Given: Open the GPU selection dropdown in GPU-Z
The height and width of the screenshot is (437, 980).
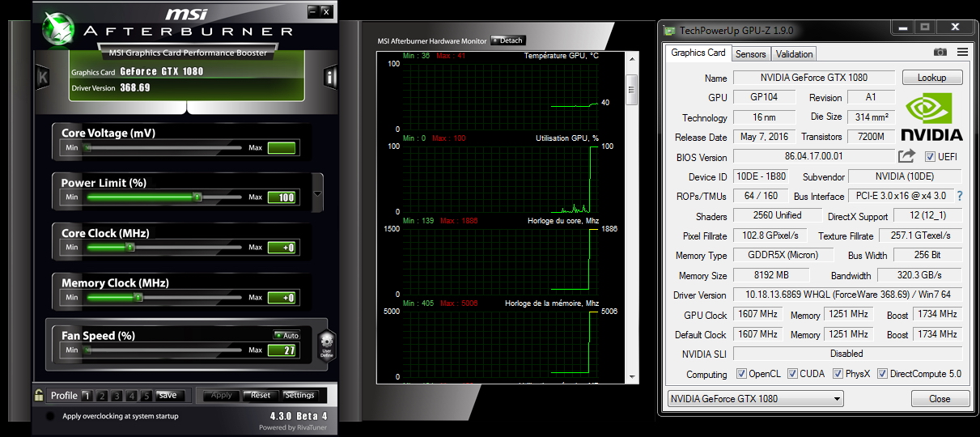Looking at the screenshot, I should (755, 398).
